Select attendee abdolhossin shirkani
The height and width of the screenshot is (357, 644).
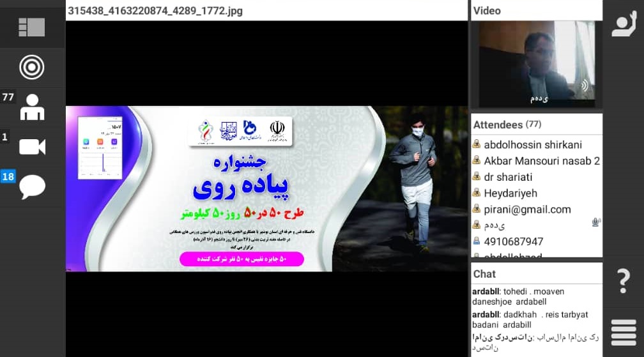532,144
